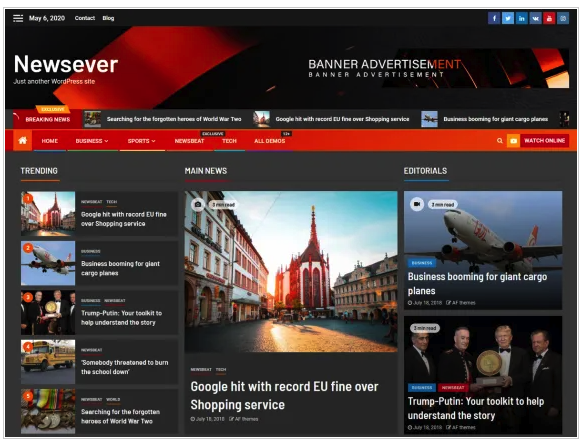
Task: Click the Trending section heading
Action: (x=39, y=171)
